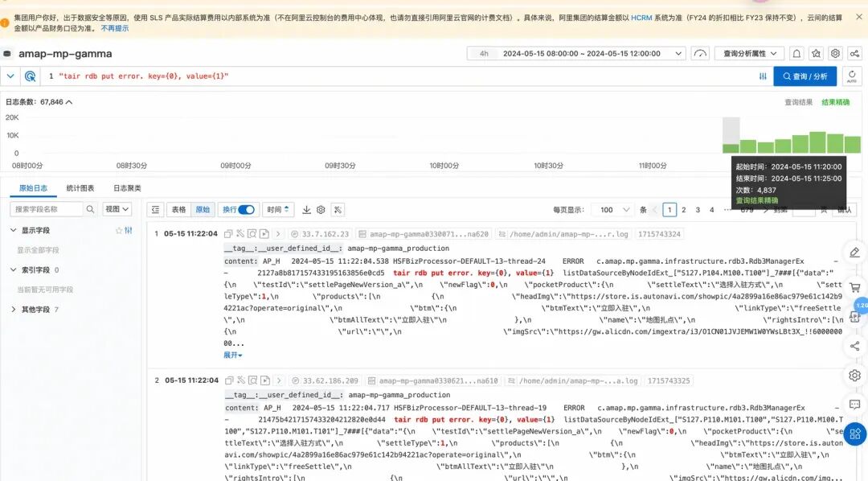Change the 时间 sort order
Screen dimensions: 868x481
click(x=278, y=210)
